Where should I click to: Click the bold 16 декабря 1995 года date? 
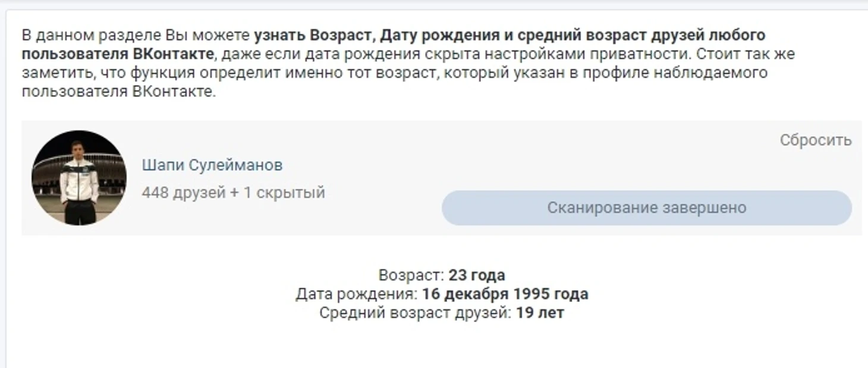coord(505,294)
